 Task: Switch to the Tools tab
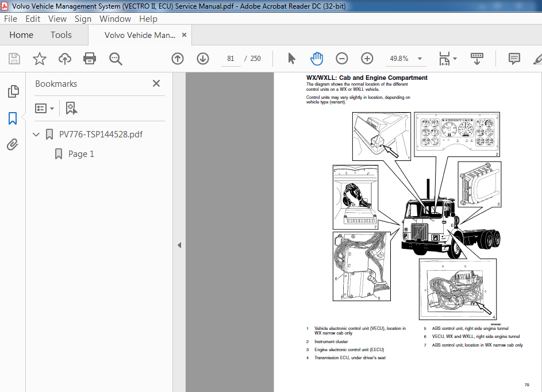pos(61,35)
